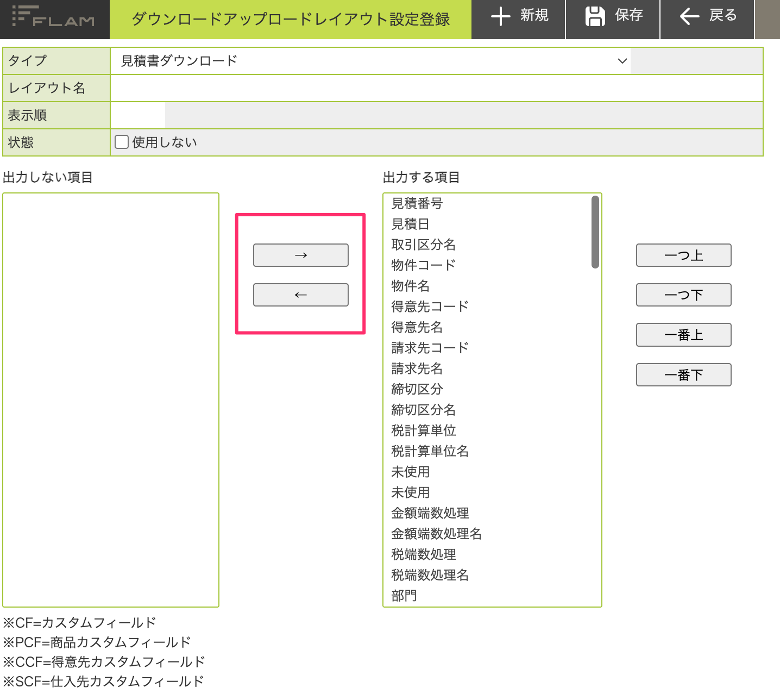This screenshot has height=700, width=780.
Task: Select 得意先名 in output list
Action: pos(417,327)
